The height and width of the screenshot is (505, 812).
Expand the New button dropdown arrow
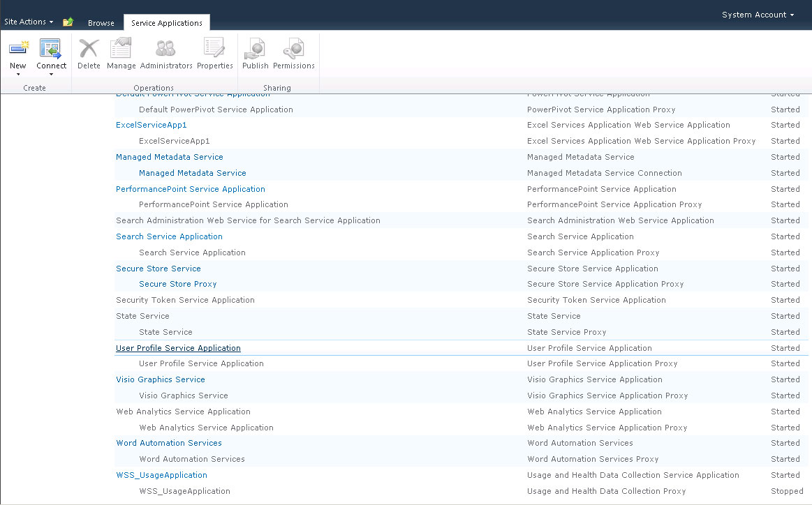pos(18,75)
